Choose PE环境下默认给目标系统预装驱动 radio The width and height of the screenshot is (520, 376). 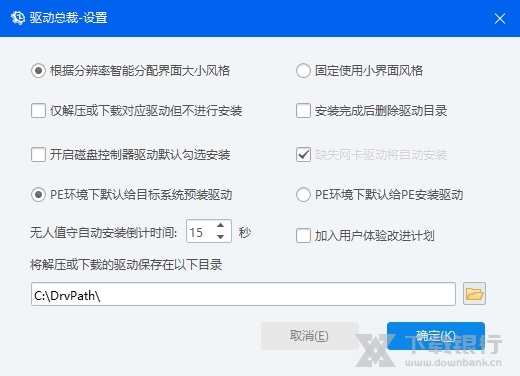point(38,195)
